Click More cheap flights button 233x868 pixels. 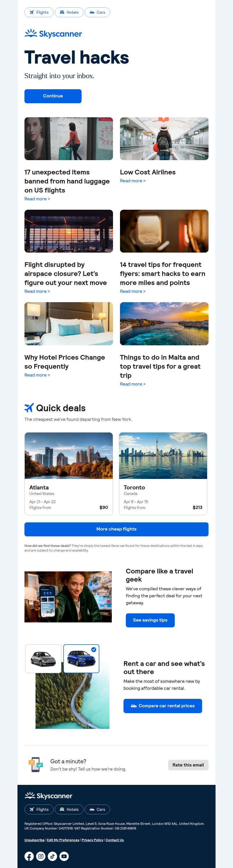point(116,529)
